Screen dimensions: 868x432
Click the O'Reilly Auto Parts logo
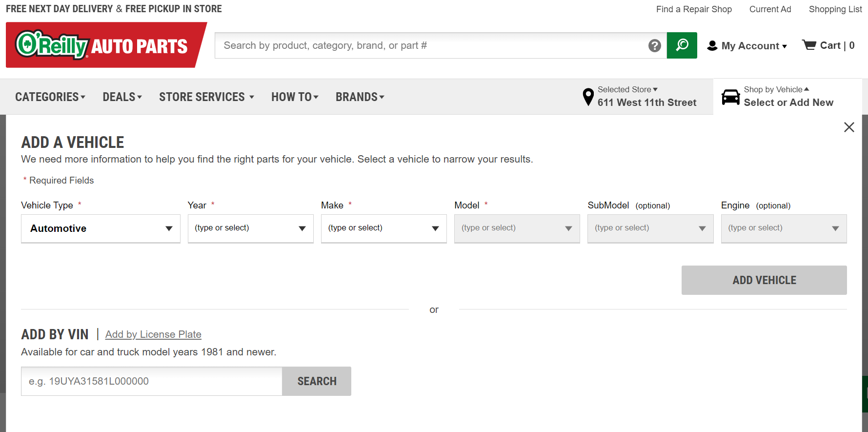coord(102,45)
